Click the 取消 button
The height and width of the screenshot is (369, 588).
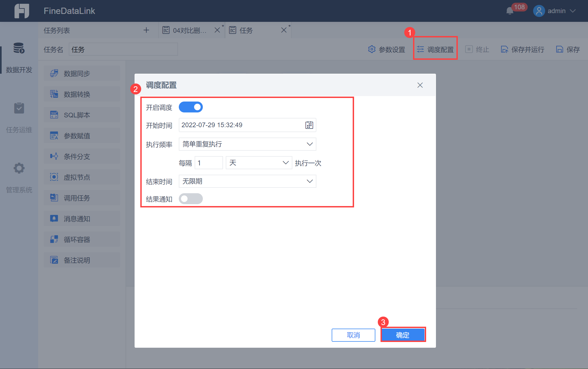tap(353, 335)
